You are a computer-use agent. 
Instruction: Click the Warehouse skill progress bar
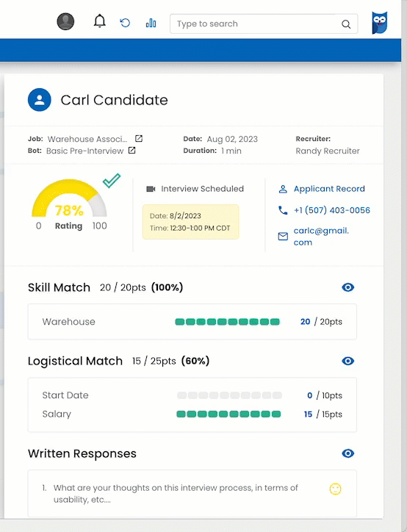click(x=227, y=322)
